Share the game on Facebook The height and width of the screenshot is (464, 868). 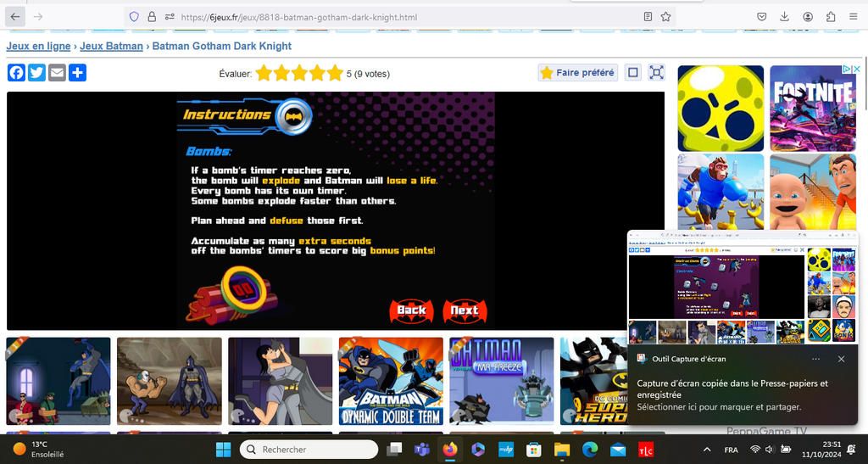[16, 73]
